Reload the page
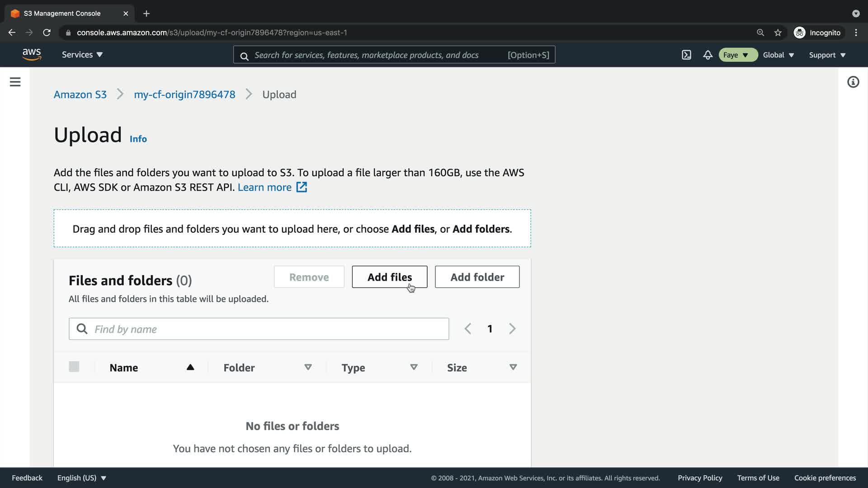Screen dimensions: 868x488 coord(47,33)
